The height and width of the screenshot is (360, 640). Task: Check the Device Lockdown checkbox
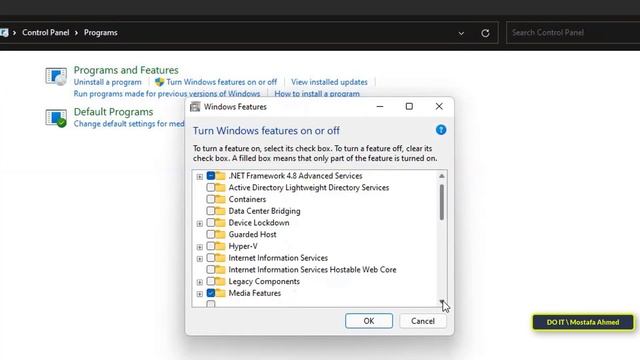pos(211,223)
